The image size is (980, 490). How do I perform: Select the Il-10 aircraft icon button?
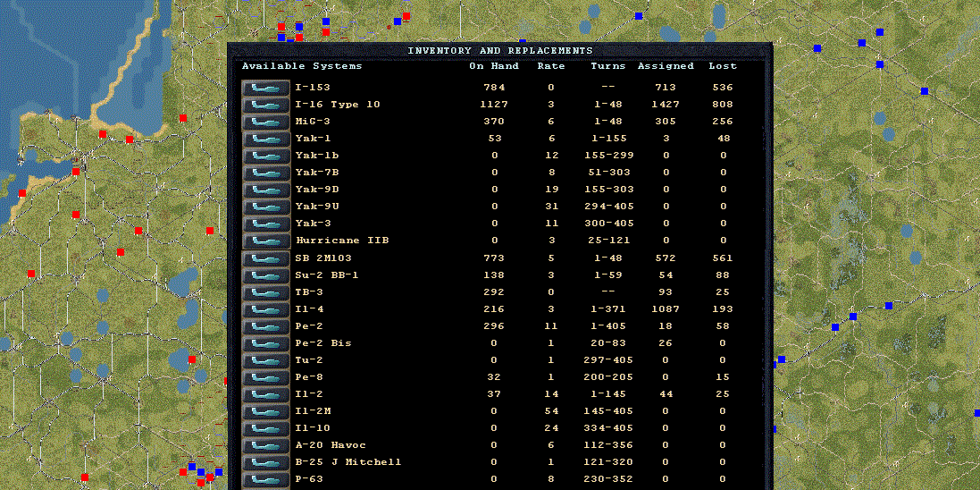pyautogui.click(x=266, y=428)
